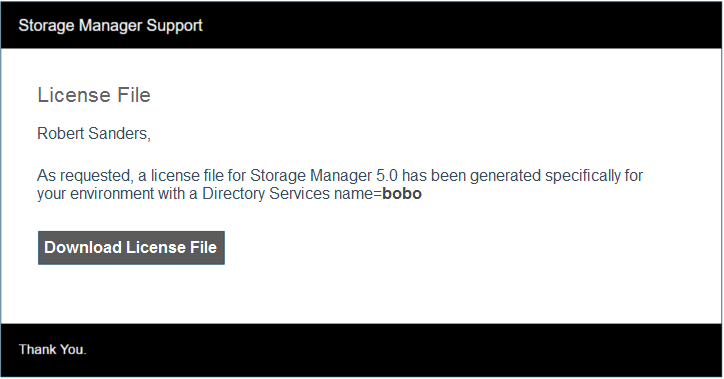
Task: Click the Thank You footer text
Action: (x=52, y=349)
